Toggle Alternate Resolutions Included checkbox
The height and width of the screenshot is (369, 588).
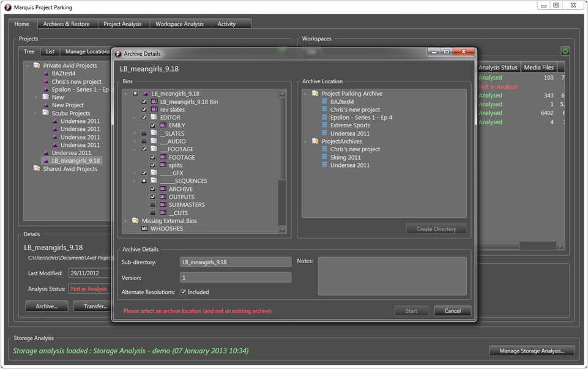click(183, 292)
